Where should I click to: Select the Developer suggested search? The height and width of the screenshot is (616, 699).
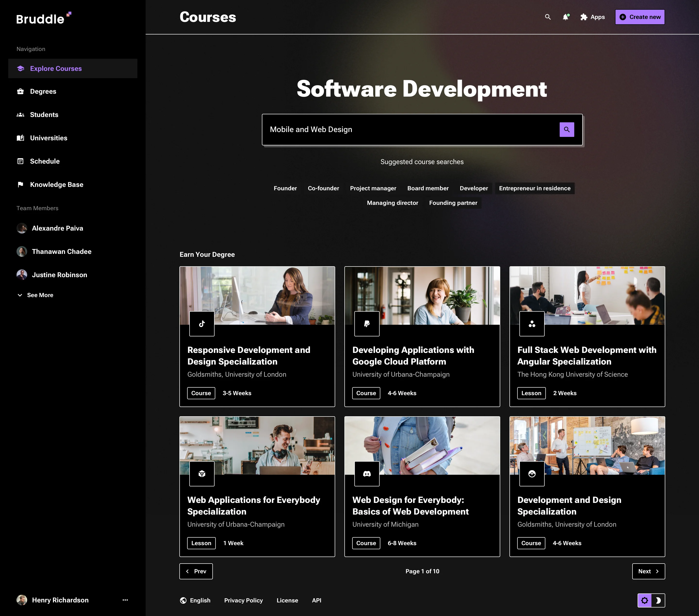click(x=474, y=188)
